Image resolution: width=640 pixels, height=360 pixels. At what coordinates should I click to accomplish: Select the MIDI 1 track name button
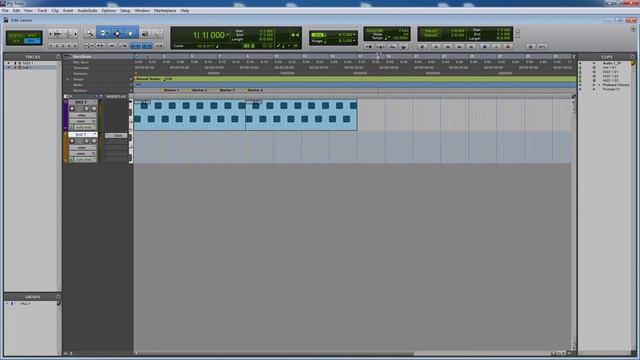click(82, 102)
